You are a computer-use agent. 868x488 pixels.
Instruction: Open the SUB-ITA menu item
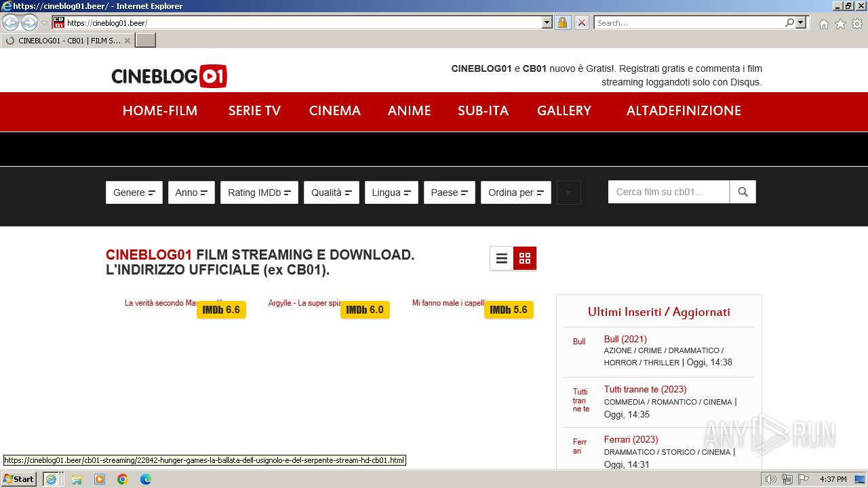coord(483,110)
